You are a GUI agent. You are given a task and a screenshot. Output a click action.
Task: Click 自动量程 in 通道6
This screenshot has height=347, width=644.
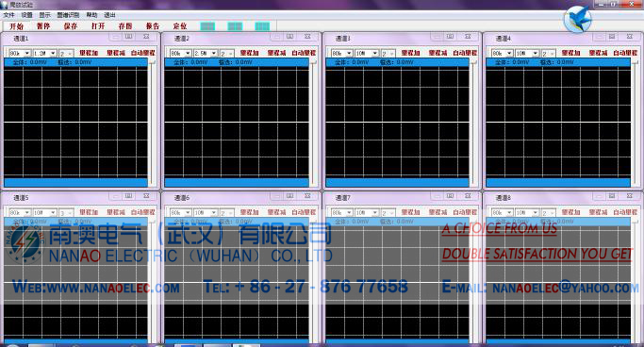tap(304, 212)
